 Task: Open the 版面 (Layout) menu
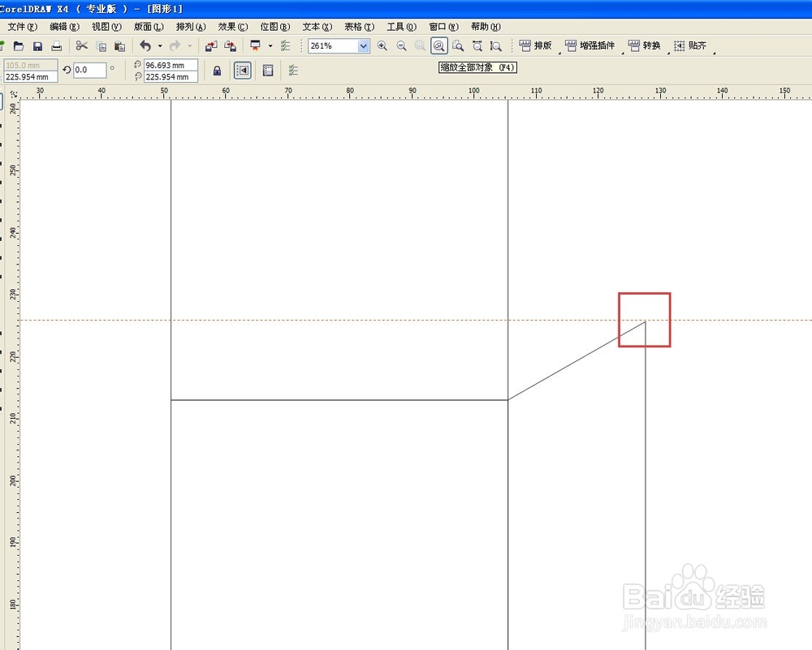149,27
